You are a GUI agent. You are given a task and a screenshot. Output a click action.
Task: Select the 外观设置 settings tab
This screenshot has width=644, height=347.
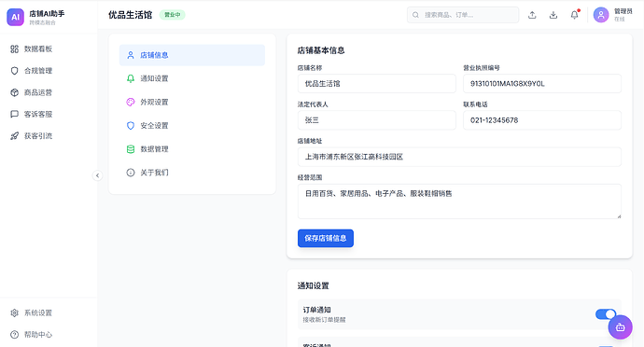coord(192,102)
